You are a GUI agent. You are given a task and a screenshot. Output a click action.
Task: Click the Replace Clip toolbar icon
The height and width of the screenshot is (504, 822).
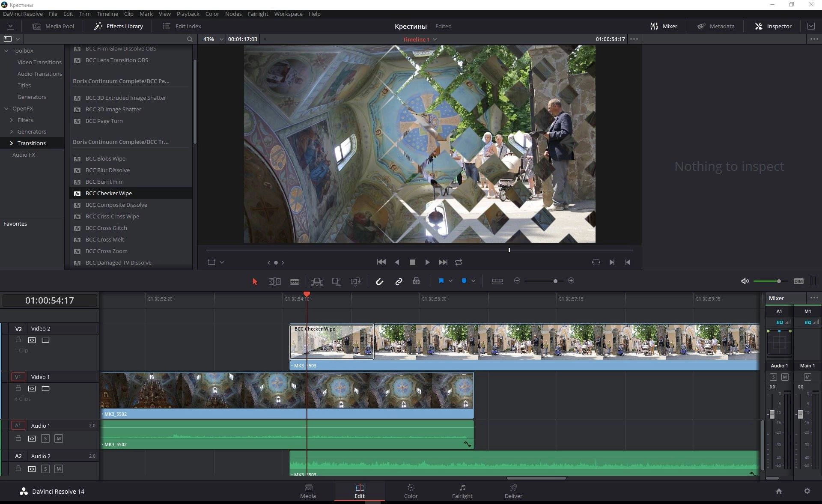pyautogui.click(x=356, y=281)
